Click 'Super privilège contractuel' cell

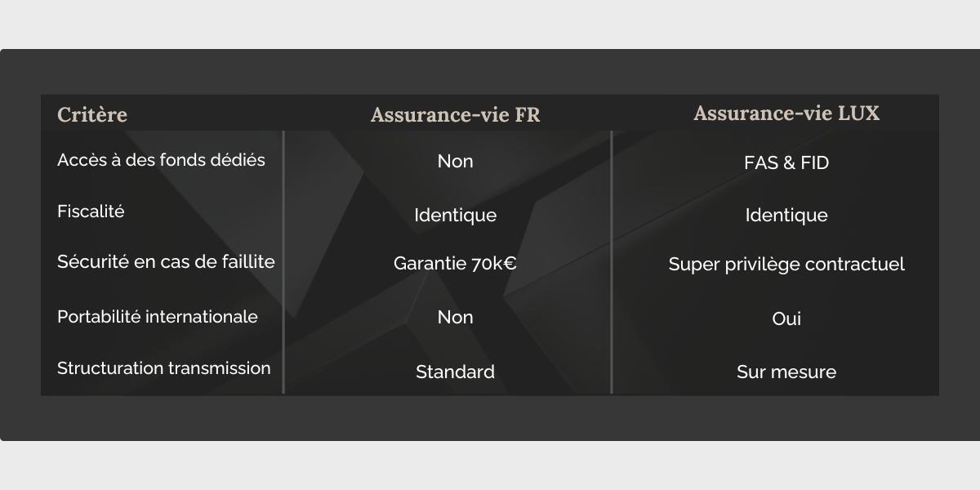click(786, 265)
